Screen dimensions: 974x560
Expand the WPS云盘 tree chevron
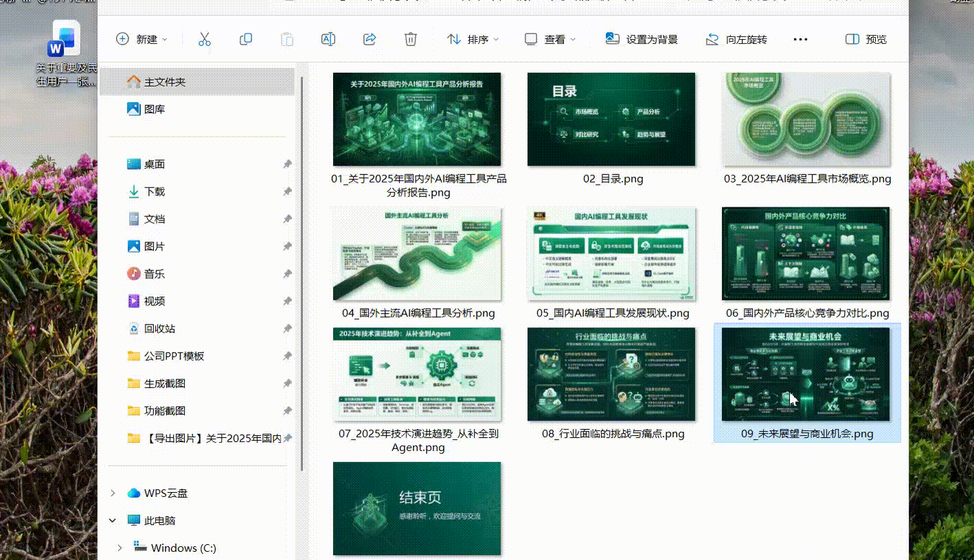[113, 493]
